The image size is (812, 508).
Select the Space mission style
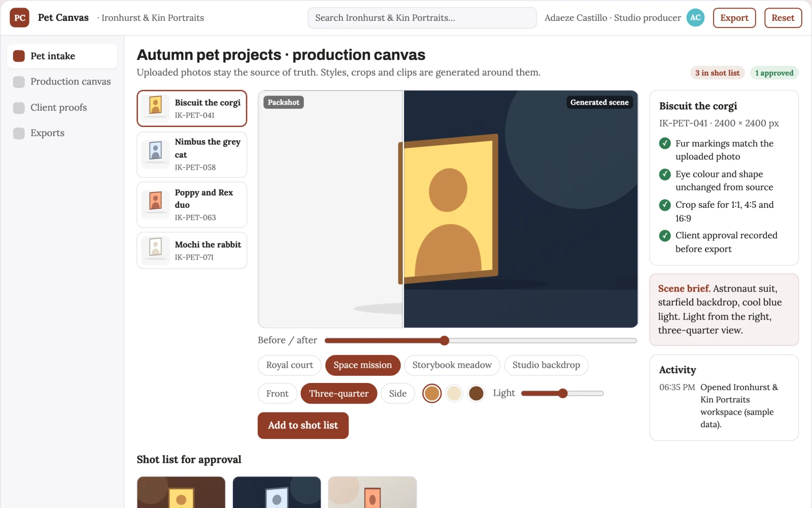[363, 365]
